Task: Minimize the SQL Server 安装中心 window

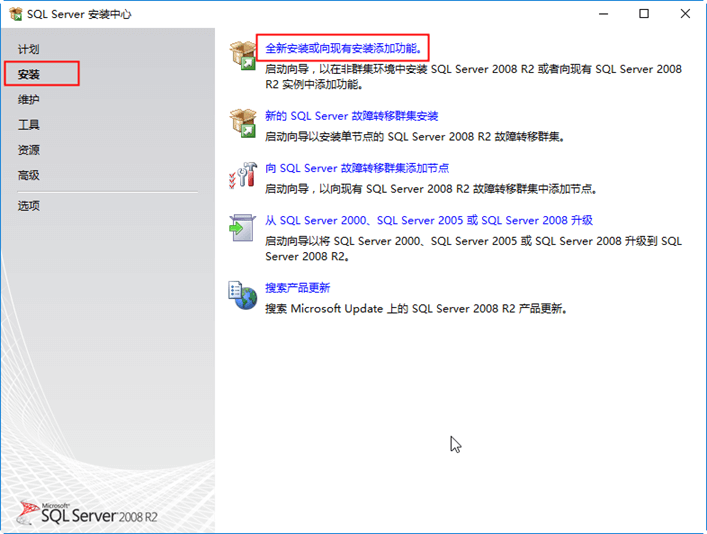Action: pos(603,14)
